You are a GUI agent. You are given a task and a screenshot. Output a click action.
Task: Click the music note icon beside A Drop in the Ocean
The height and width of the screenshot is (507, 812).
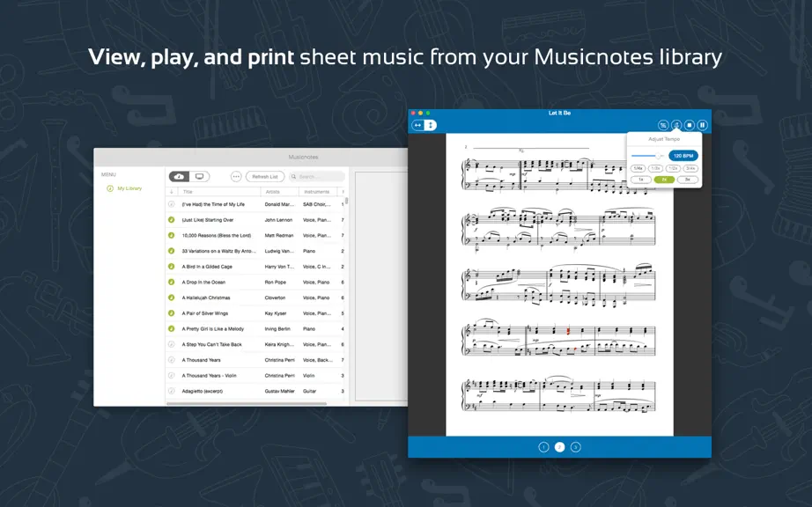(x=172, y=282)
